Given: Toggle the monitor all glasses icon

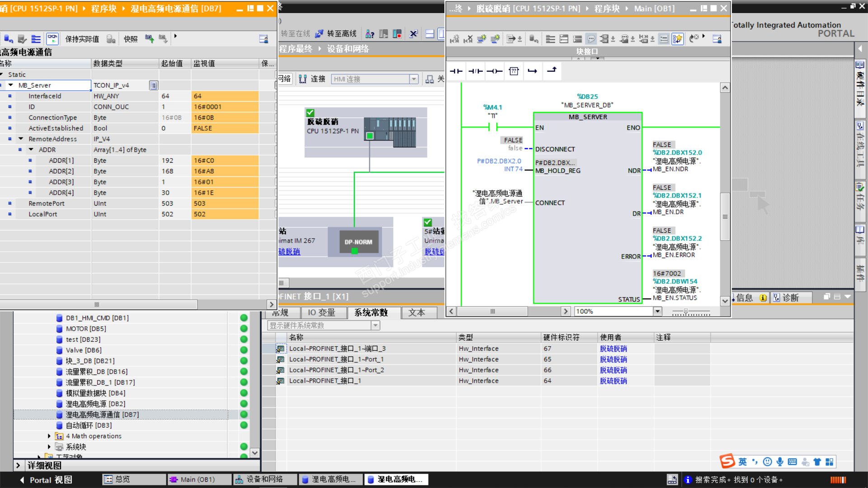Looking at the screenshot, I should tap(52, 39).
